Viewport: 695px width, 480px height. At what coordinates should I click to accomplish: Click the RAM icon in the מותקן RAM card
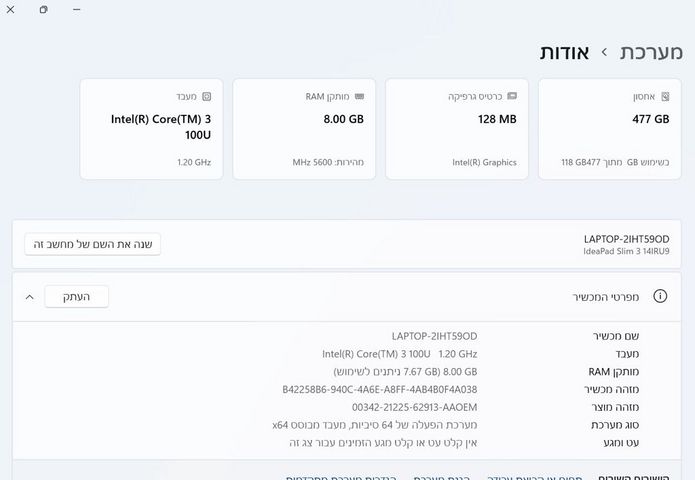[359, 96]
